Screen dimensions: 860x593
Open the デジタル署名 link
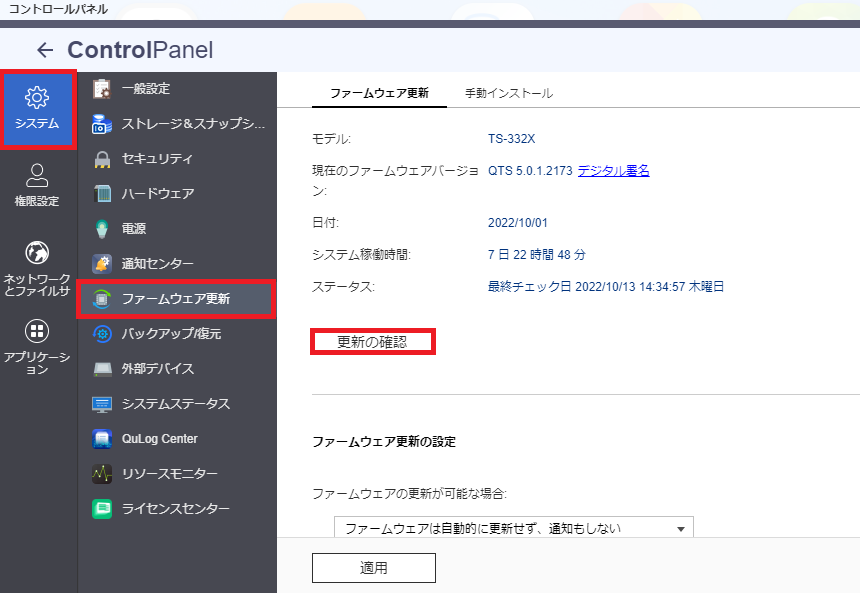point(613,171)
